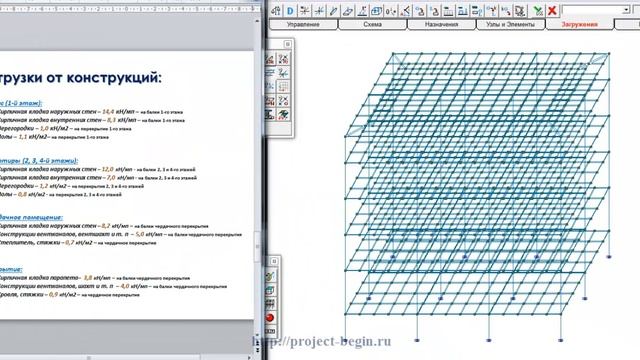This screenshot has width=640, height=360.
Task: Click the eraser icon in the top toolbar
Action: pyautogui.click(x=348, y=11)
